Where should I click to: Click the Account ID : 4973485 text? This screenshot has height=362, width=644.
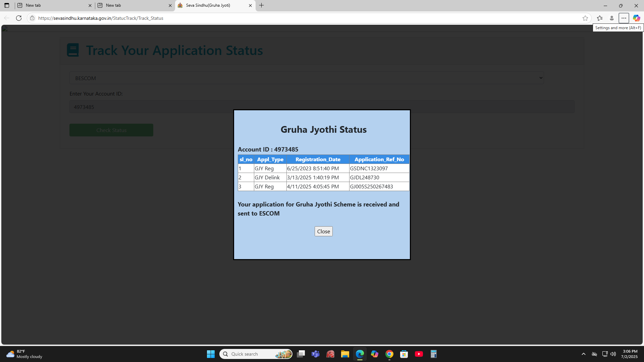click(x=268, y=149)
